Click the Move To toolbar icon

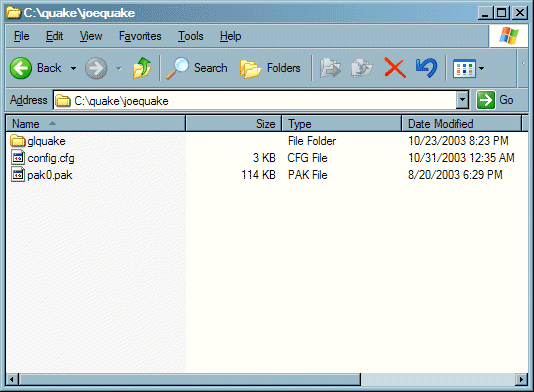[330, 68]
